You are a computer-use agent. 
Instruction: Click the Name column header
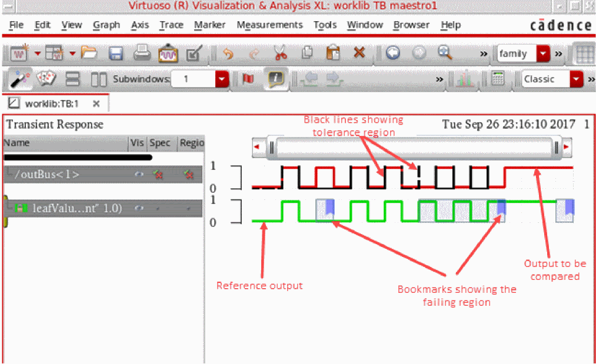point(65,143)
